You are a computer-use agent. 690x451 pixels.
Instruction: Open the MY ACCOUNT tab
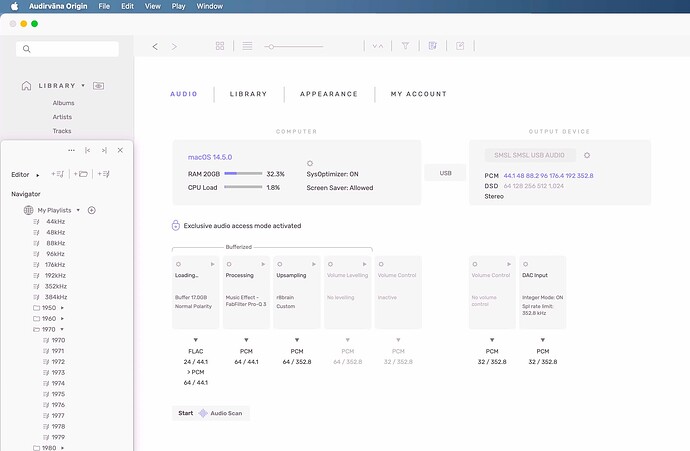(418, 94)
